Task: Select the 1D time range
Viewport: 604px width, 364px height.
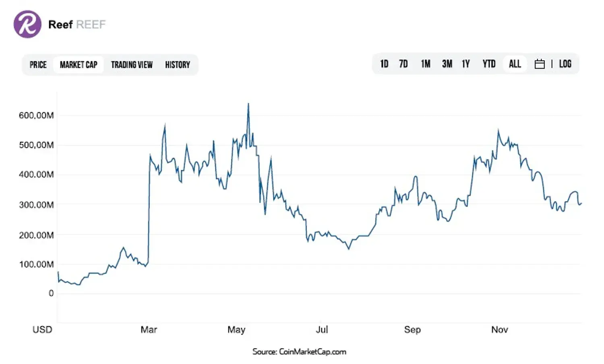Action: coord(383,64)
